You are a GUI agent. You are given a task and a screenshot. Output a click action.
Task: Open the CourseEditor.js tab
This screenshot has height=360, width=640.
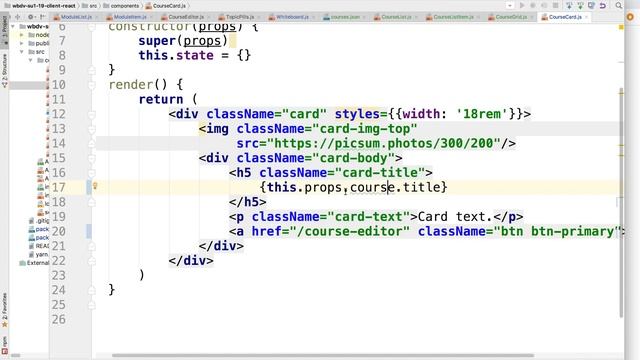(x=186, y=17)
